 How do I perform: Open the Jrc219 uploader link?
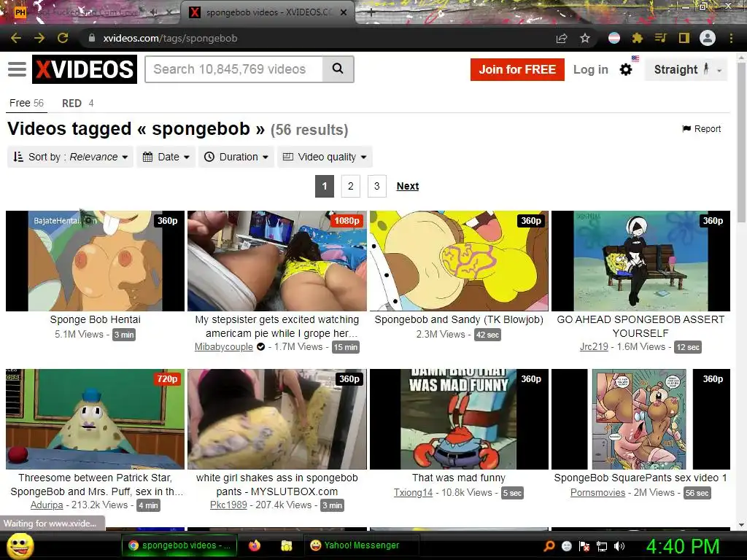tap(594, 346)
